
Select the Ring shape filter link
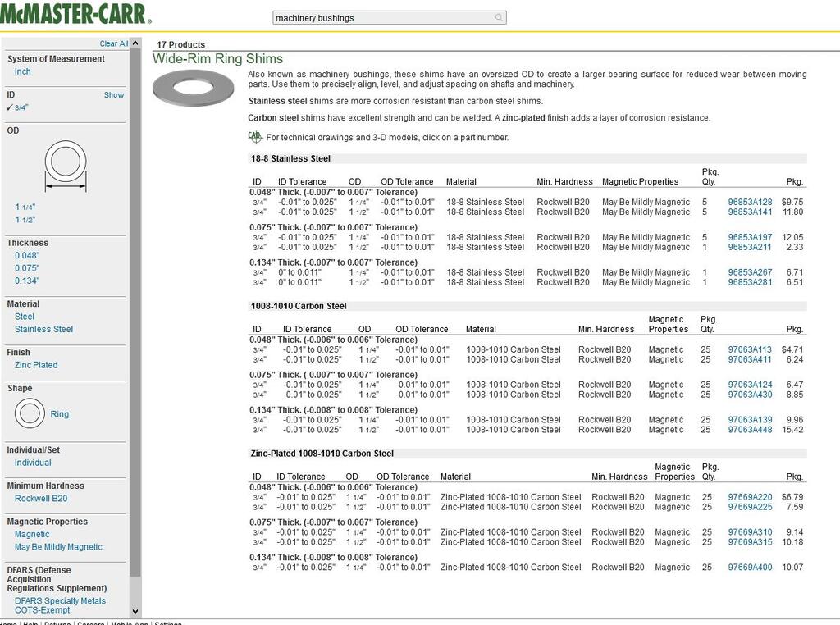(x=59, y=414)
